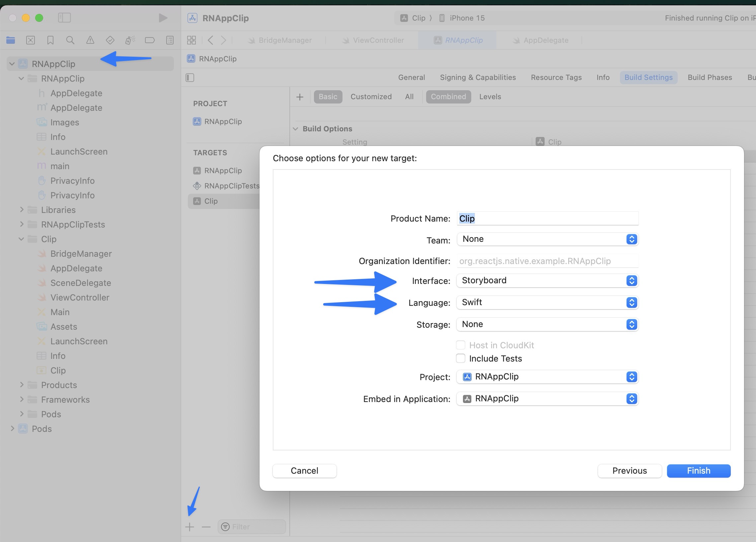
Task: Click the target Filter field
Action: click(252, 527)
